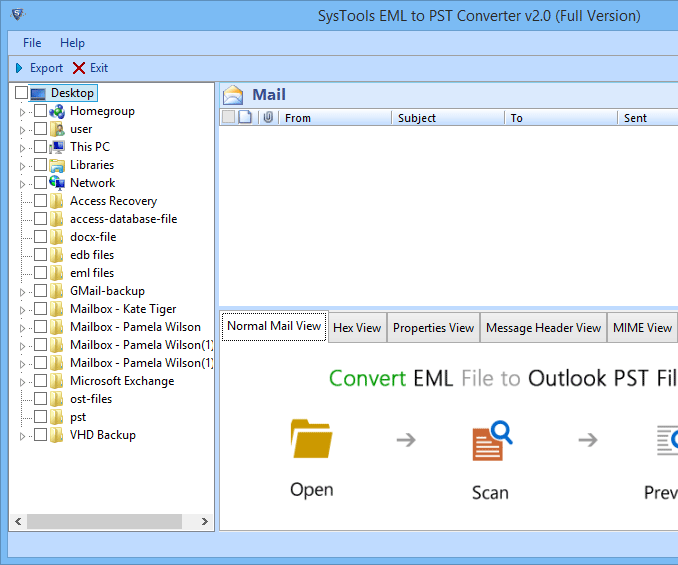Screen dimensions: 678x565
Task: Click the scroll-left arrow under the tree
Action: tap(18, 521)
